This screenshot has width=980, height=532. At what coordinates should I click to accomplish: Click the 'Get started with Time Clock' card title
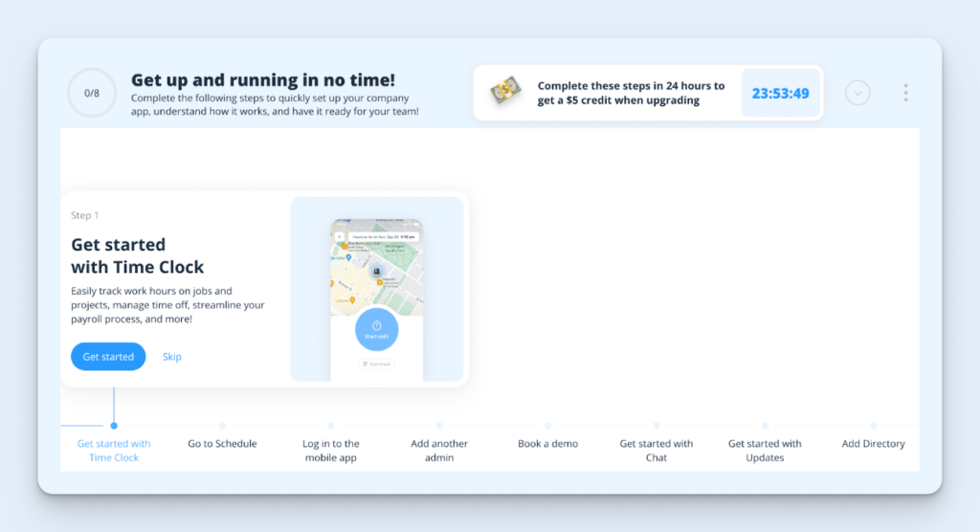[138, 255]
